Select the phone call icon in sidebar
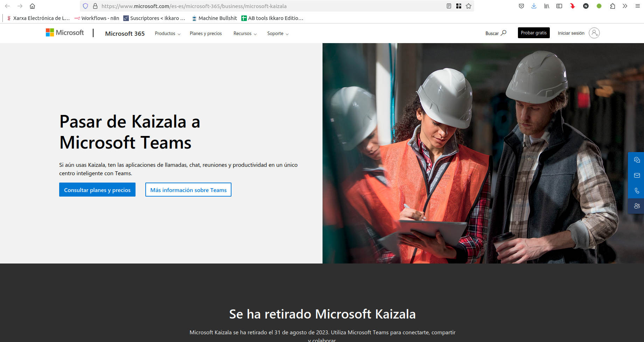This screenshot has height=342, width=644. pos(637,191)
